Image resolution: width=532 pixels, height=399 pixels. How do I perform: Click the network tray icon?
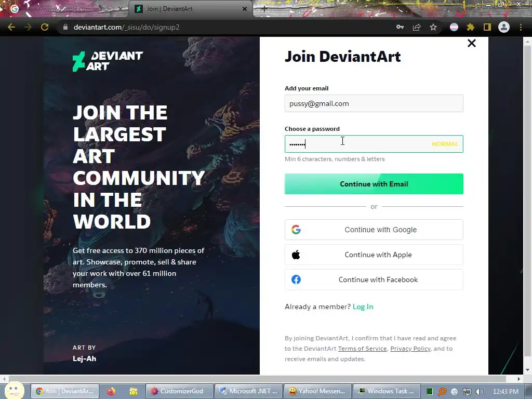(467, 392)
